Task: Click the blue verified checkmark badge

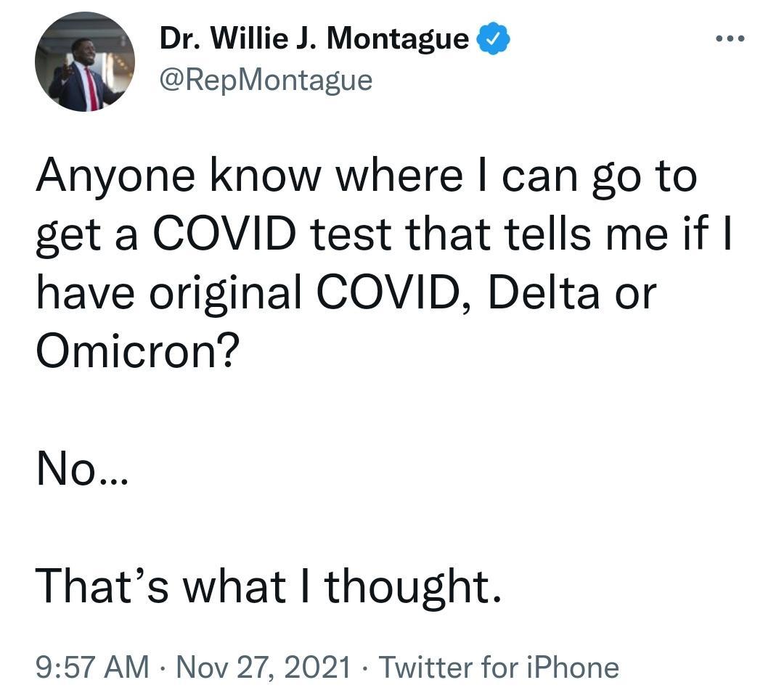Action: click(494, 38)
